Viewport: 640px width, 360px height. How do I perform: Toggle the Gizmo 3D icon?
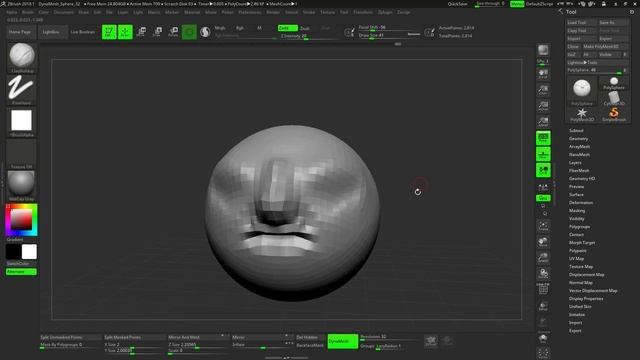(189, 31)
